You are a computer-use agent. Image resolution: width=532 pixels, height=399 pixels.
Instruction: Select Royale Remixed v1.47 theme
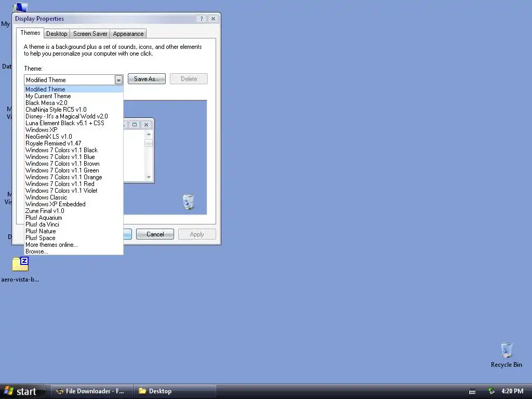tap(74, 143)
